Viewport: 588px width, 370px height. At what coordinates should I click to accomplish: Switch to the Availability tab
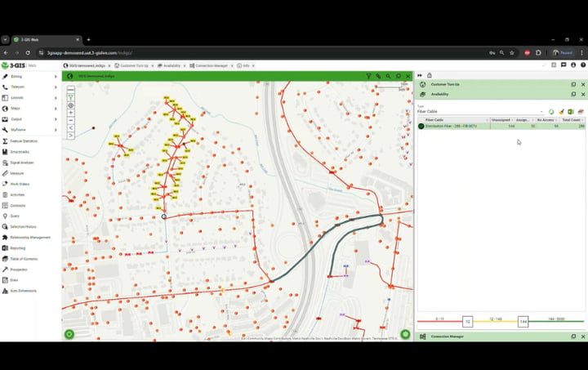[170, 65]
